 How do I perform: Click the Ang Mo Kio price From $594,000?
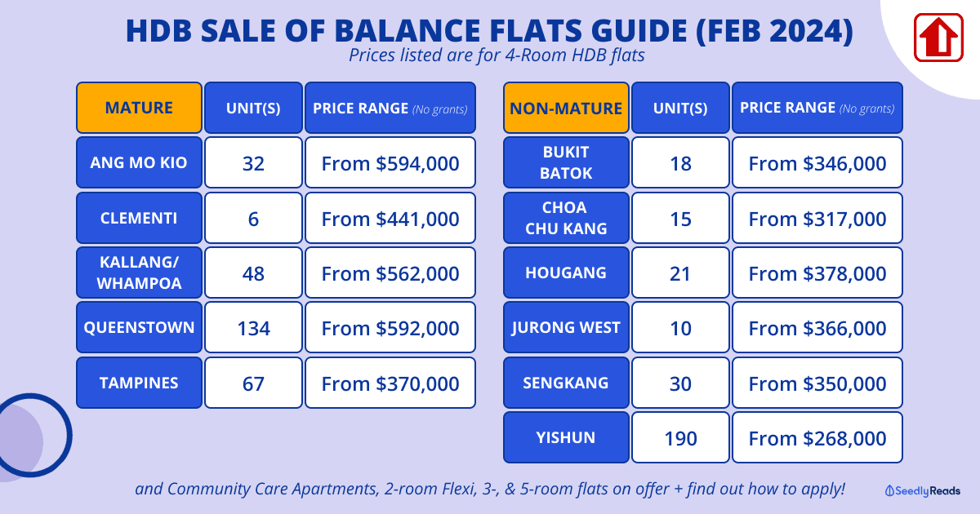(390, 162)
